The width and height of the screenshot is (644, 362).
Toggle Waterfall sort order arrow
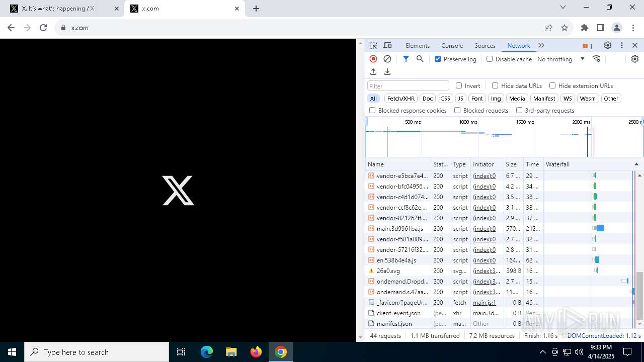tap(636, 164)
